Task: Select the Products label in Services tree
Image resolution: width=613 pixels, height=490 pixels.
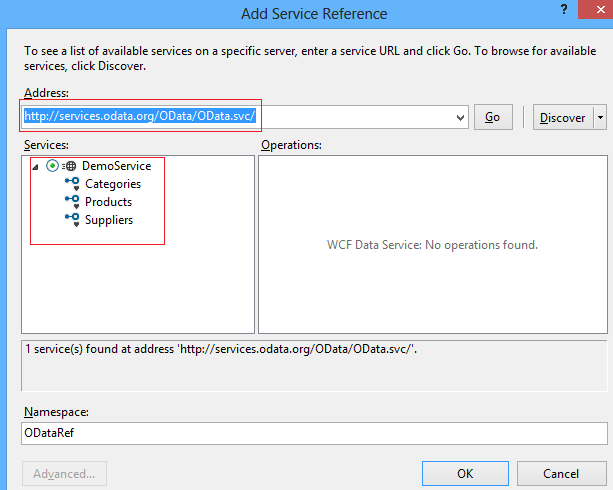Action: [x=108, y=202]
